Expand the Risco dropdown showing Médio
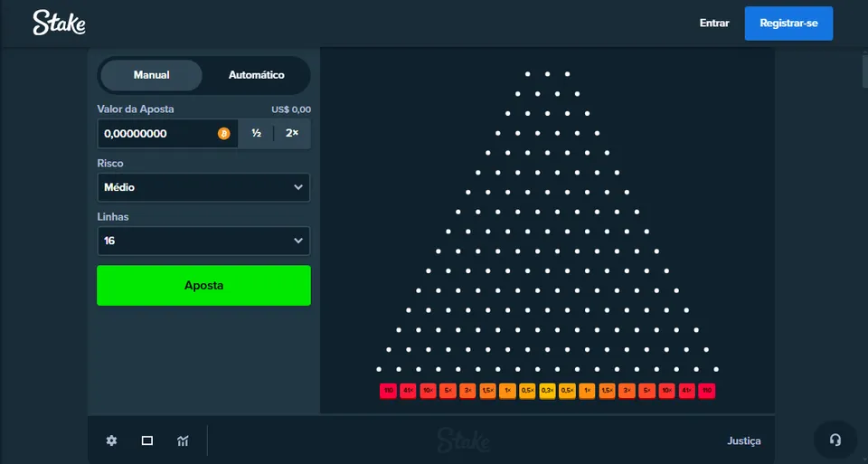The width and height of the screenshot is (868, 464). (x=203, y=187)
